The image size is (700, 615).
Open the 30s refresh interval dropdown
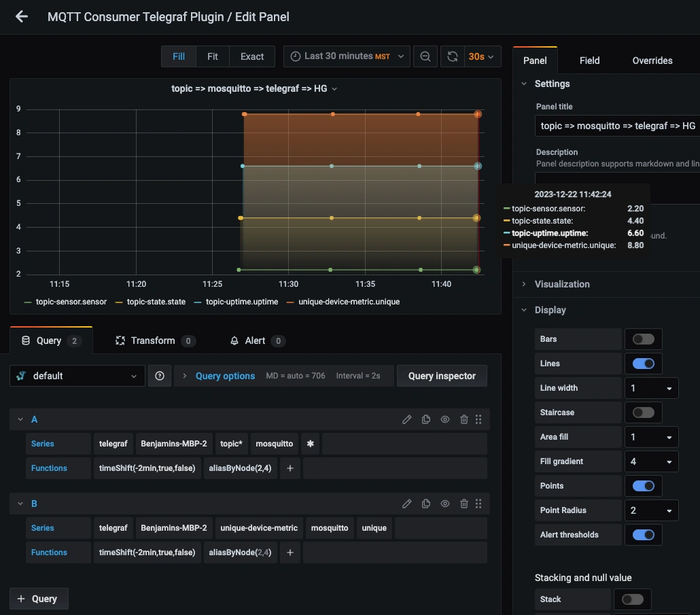pos(482,56)
